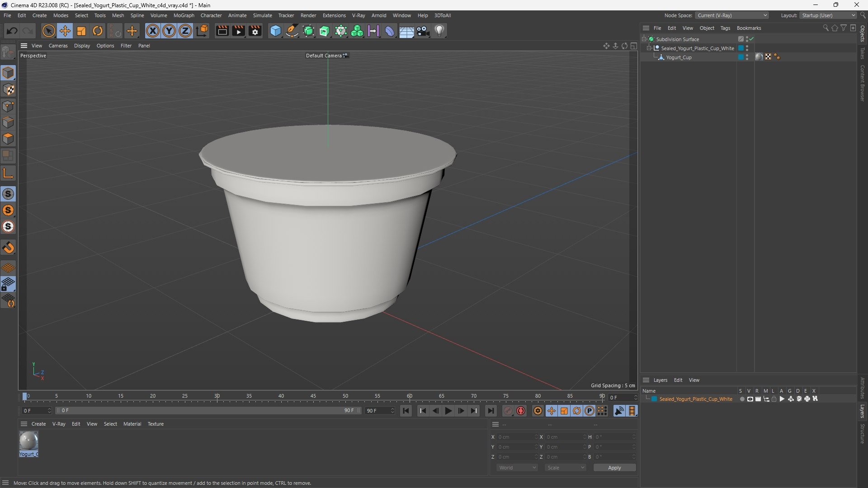
Task: Switch to Polygons mode icon
Action: [x=9, y=139]
